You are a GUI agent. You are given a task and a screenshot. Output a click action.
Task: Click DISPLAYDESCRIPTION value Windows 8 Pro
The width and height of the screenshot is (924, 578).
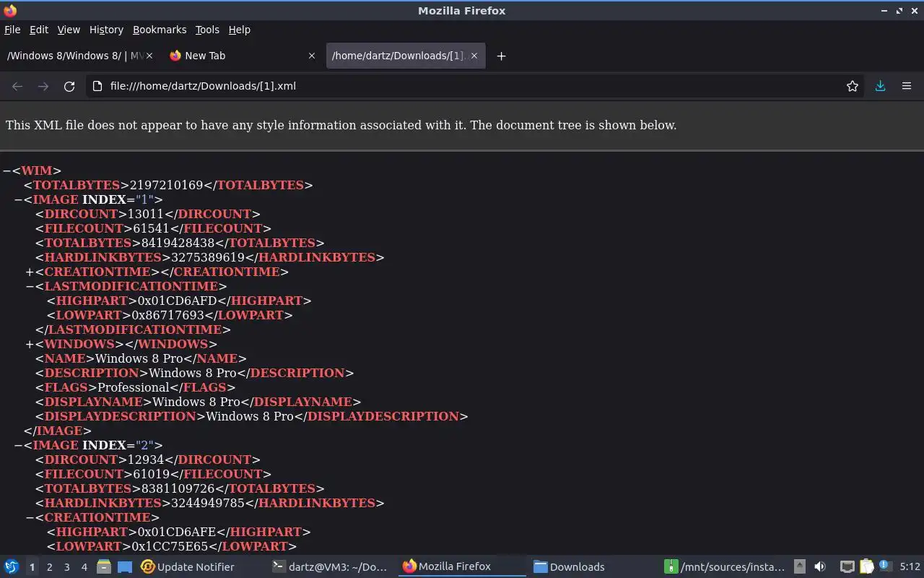tap(250, 416)
